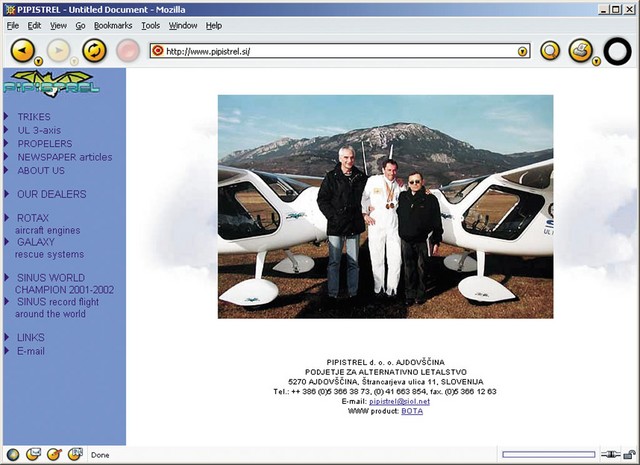The width and height of the screenshot is (640, 465).
Task: Open the View menu
Action: (x=58, y=26)
